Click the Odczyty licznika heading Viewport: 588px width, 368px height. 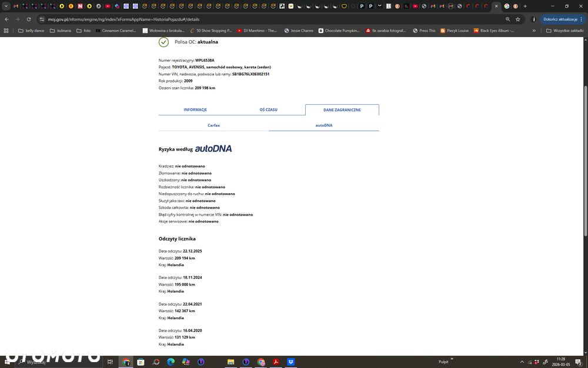tap(177, 238)
